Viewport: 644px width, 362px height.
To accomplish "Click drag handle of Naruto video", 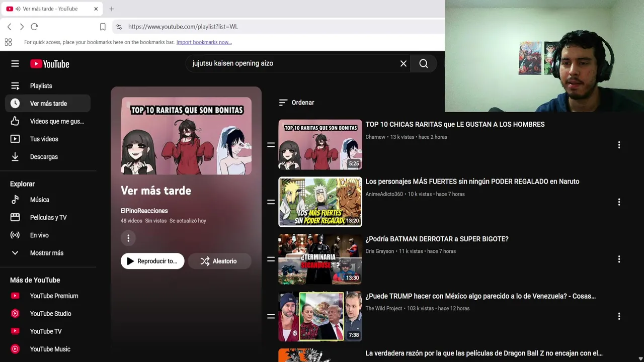I will pos(271,202).
